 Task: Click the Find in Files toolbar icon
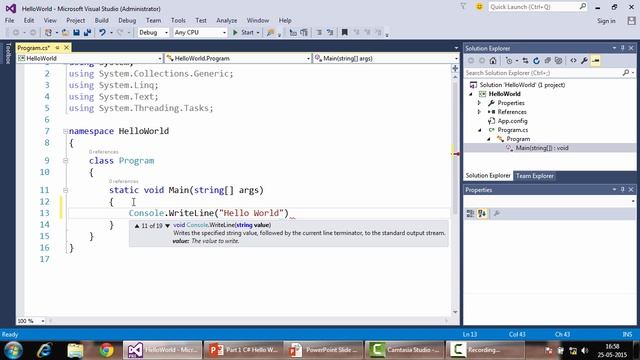[x=270, y=32]
